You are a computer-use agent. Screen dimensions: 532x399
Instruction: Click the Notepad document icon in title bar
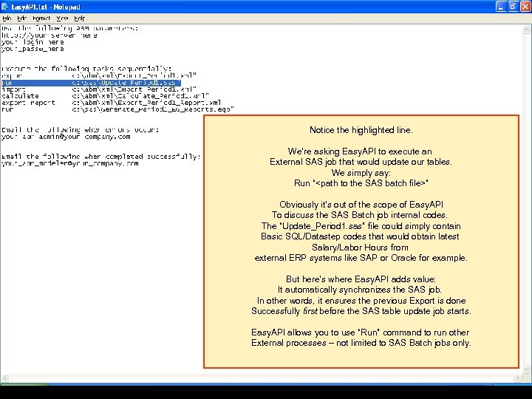[4, 7]
